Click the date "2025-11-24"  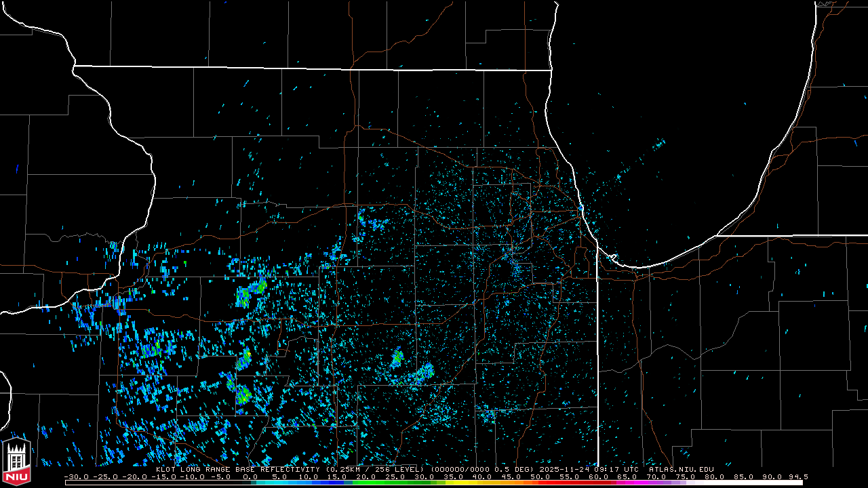[564, 469]
